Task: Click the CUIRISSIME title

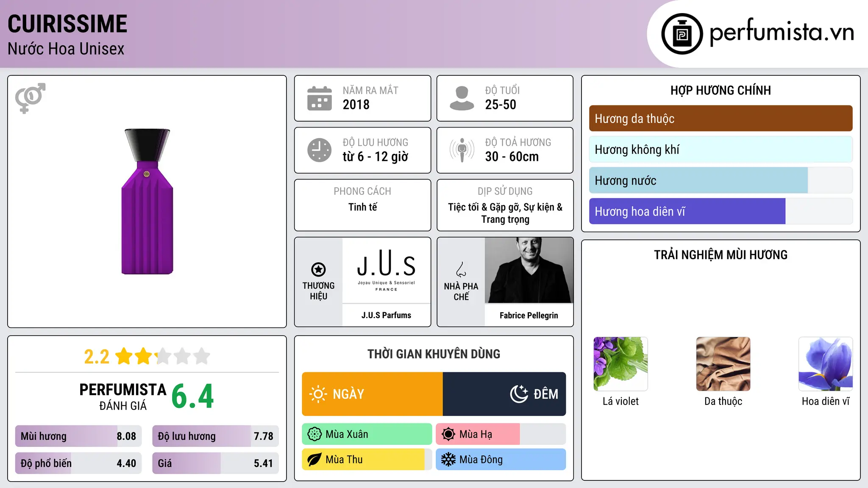Action: click(x=67, y=24)
